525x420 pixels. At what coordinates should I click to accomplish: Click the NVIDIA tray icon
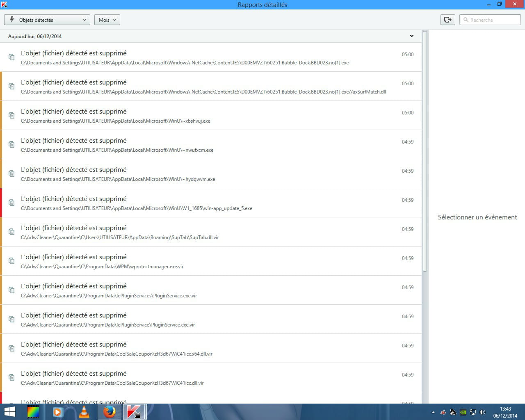click(x=463, y=412)
